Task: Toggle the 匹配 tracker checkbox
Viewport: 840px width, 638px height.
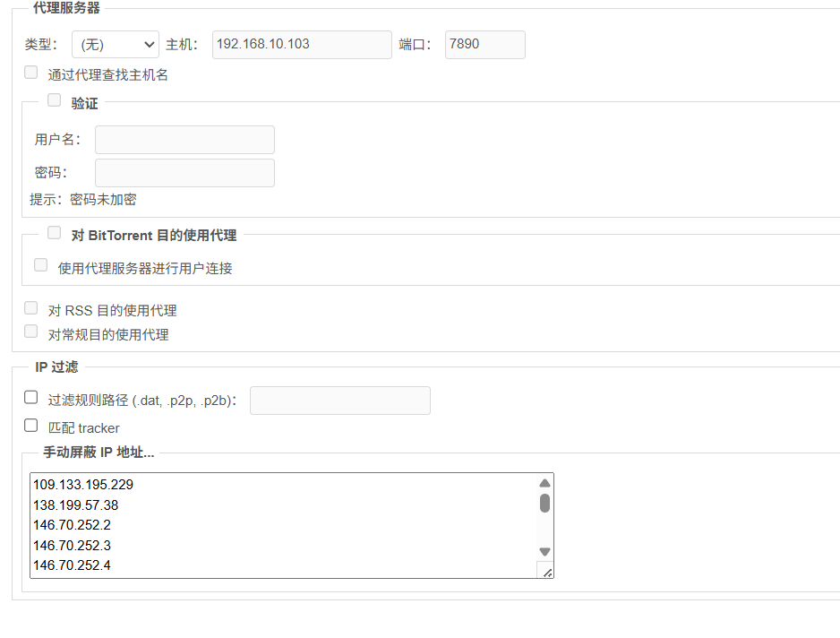Action: tap(31, 426)
